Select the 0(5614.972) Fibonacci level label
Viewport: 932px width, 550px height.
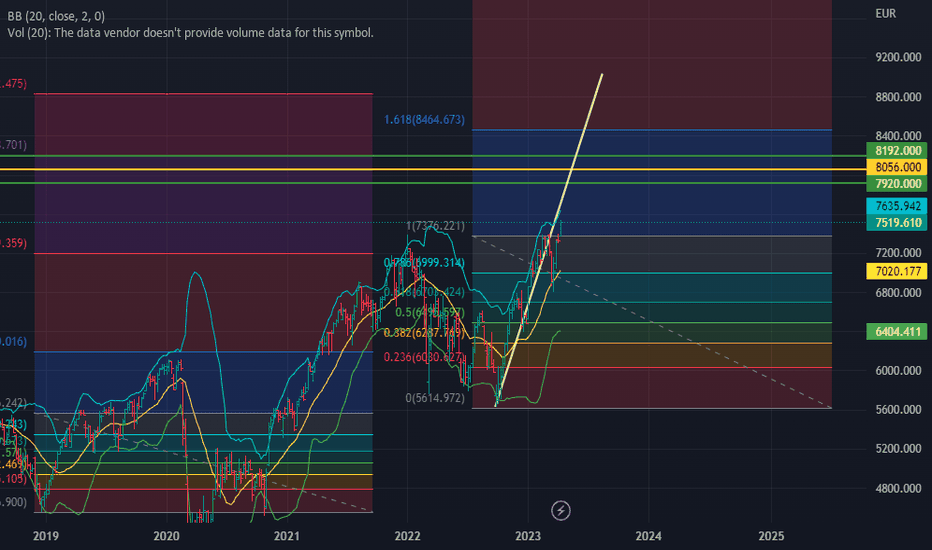[x=435, y=398]
